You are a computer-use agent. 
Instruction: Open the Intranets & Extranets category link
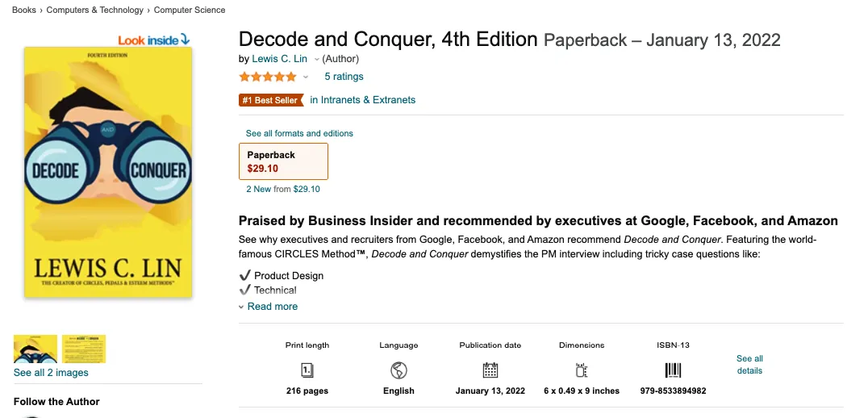[x=368, y=100]
